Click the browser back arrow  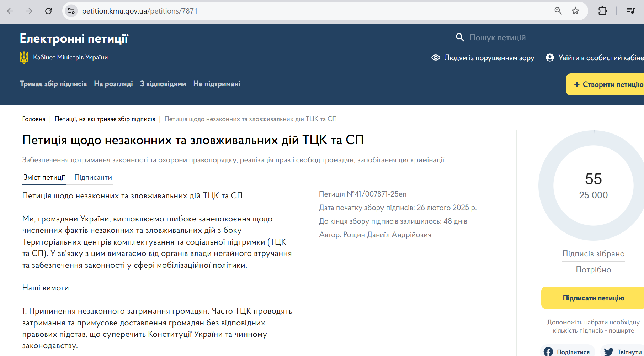10,11
